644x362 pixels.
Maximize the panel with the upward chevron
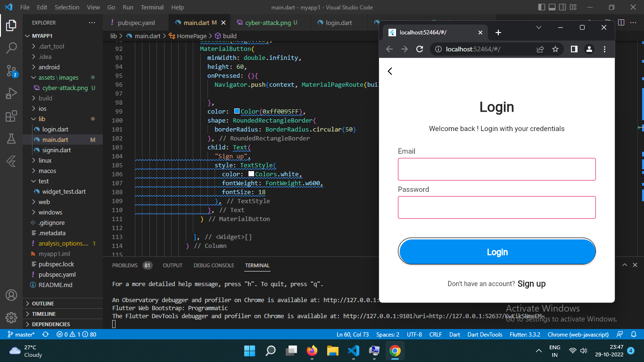pos(625,265)
